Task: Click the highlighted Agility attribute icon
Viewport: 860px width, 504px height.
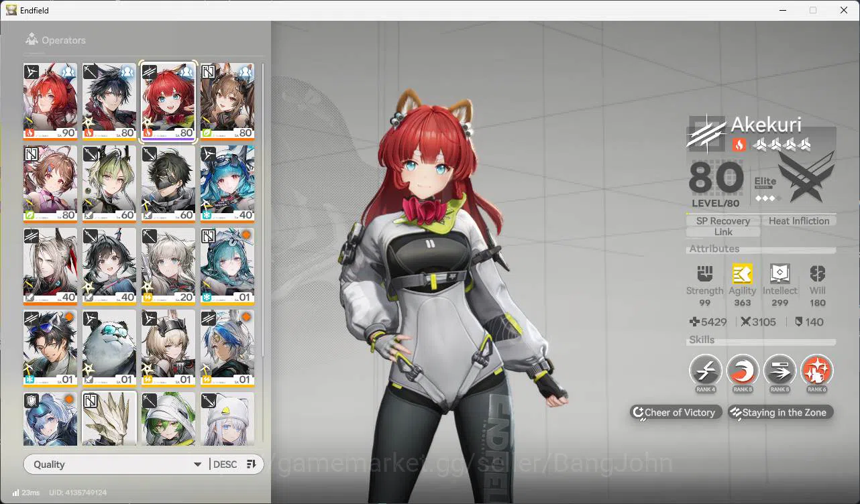Action: (742, 273)
